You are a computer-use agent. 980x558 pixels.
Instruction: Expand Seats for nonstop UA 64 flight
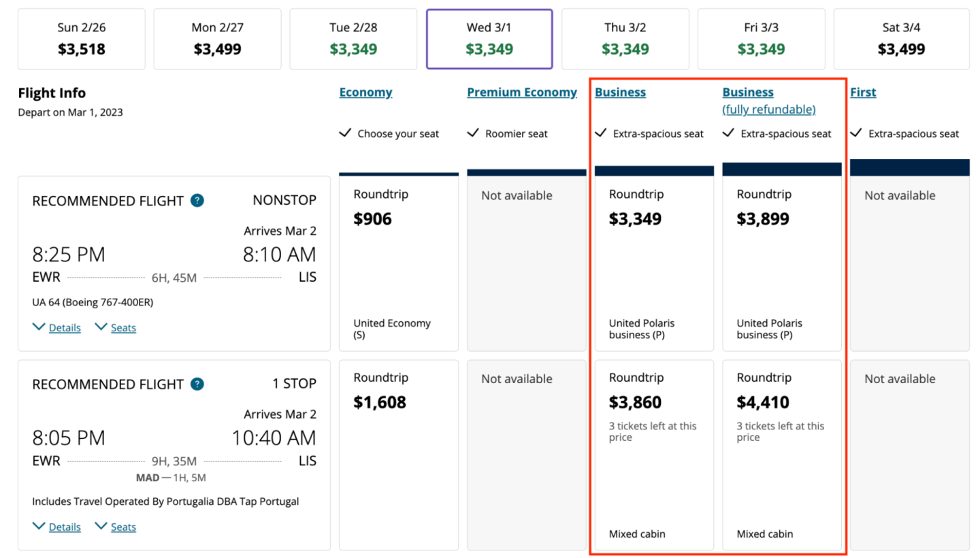pyautogui.click(x=122, y=328)
